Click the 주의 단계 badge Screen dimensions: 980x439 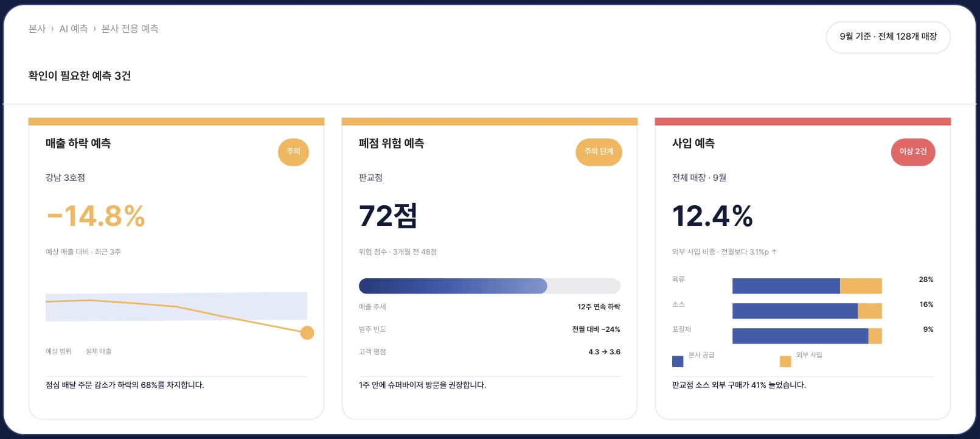click(599, 152)
